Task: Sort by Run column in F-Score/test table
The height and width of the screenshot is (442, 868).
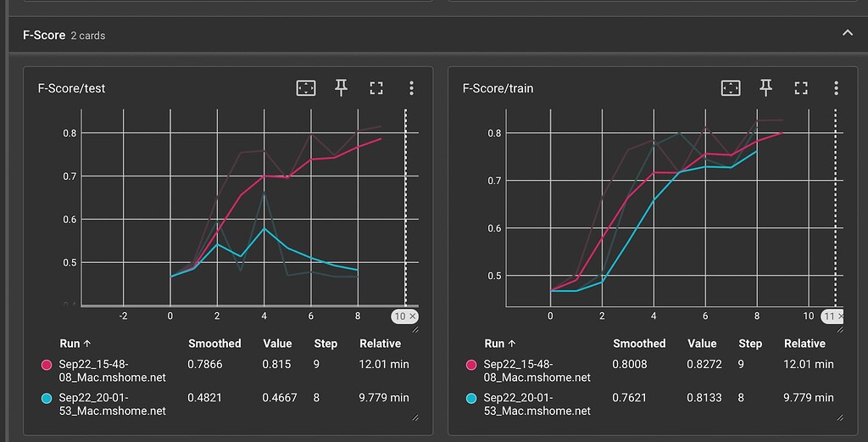Action: click(x=75, y=344)
